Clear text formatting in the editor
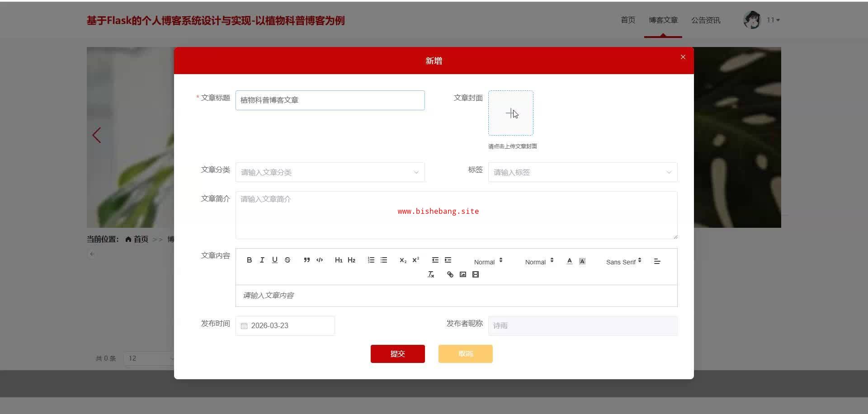868x414 pixels. (x=431, y=274)
